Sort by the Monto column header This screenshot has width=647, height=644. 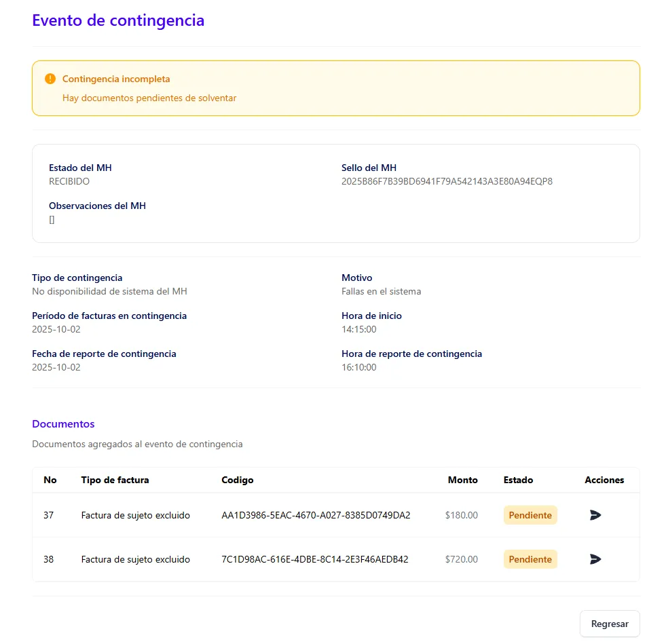pos(462,480)
